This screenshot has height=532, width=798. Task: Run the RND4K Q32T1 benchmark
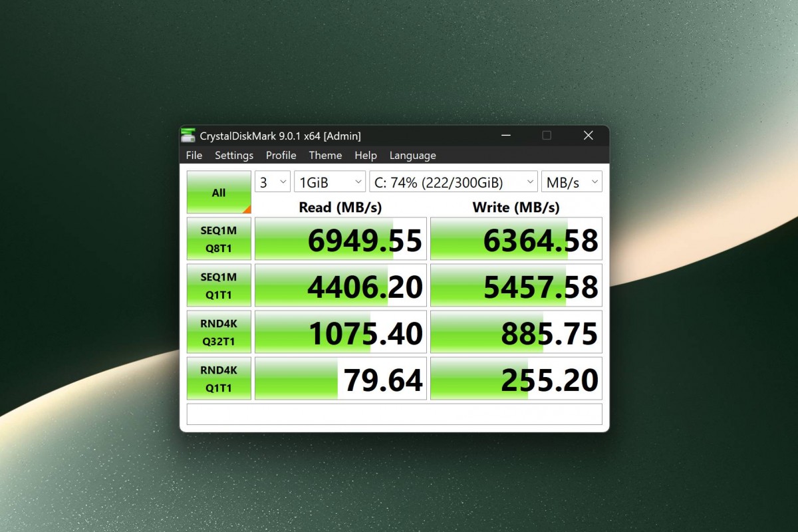click(x=219, y=332)
